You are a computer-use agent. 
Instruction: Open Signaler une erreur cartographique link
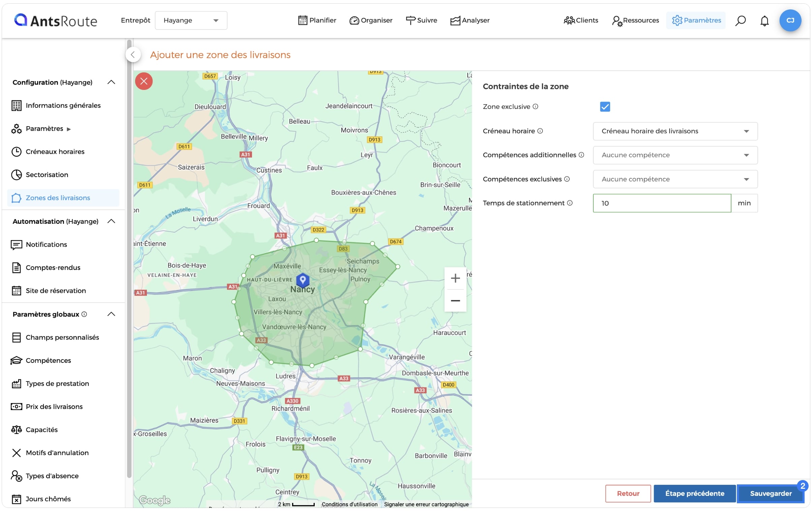pyautogui.click(x=427, y=505)
